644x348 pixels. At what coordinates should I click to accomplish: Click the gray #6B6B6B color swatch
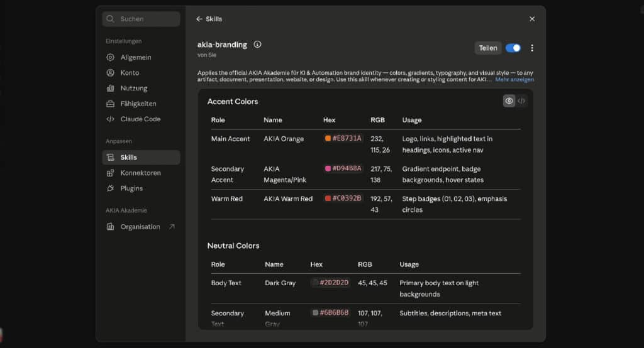tap(316, 313)
